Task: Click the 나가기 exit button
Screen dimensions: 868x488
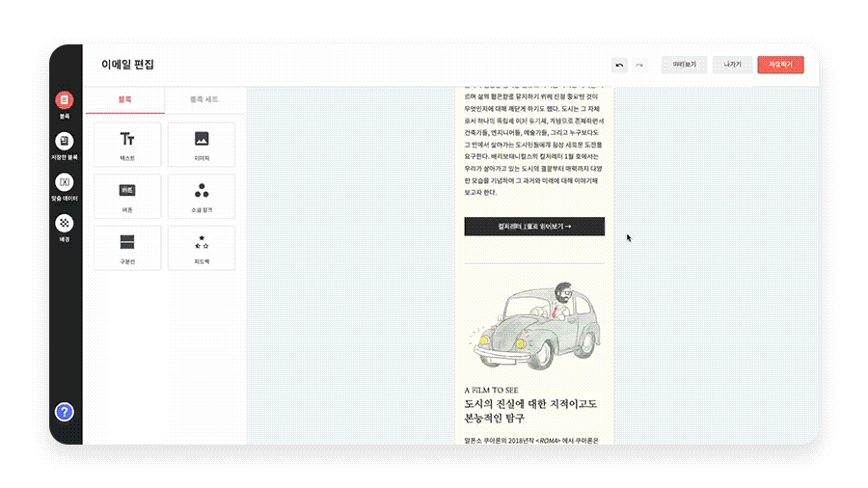Action: 732,65
